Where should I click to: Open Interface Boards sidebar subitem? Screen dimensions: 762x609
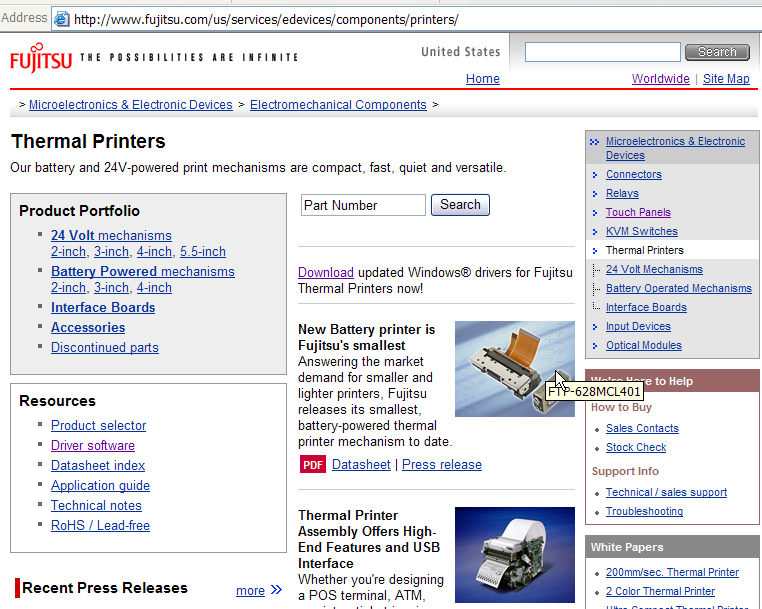point(646,307)
